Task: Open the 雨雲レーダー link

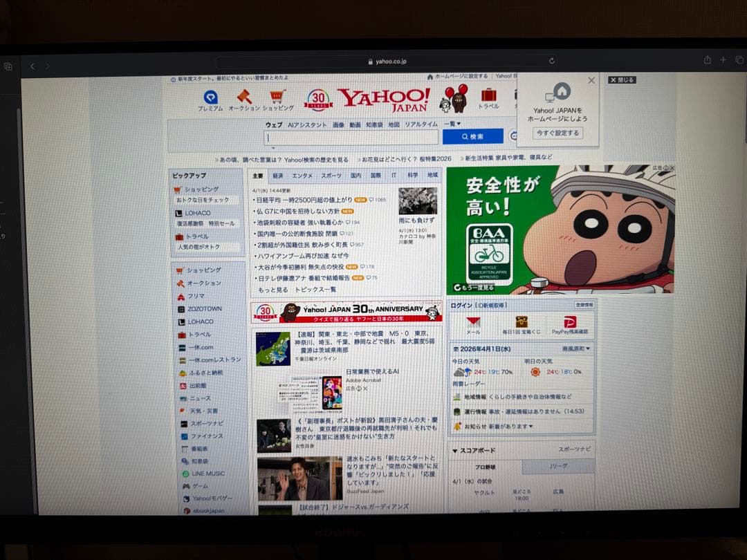Action: (469, 384)
